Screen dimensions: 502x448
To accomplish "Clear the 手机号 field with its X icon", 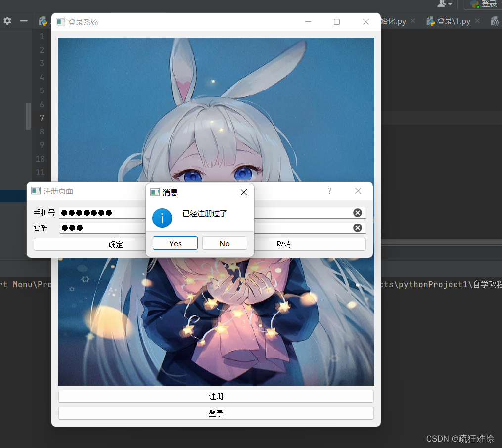I will [357, 213].
